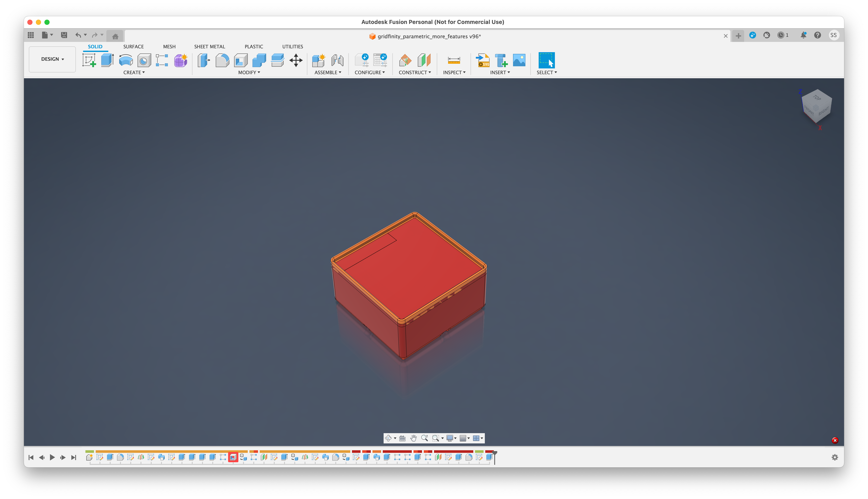This screenshot has width=868, height=499.
Task: Select the New Component tool
Action: [319, 60]
